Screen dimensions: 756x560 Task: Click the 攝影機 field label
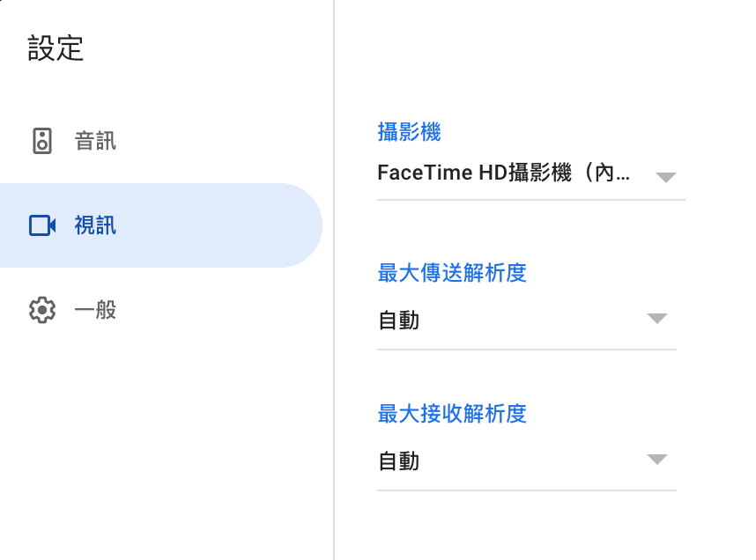[409, 132]
